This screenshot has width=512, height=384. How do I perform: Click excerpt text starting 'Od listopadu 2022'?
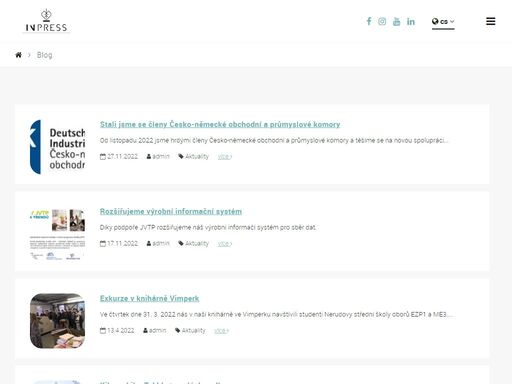click(274, 140)
